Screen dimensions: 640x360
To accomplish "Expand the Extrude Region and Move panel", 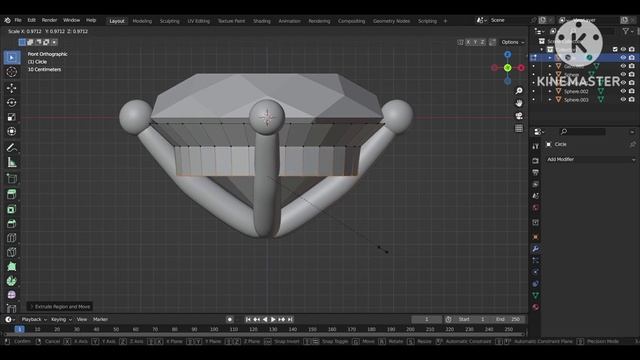I will (x=60, y=307).
